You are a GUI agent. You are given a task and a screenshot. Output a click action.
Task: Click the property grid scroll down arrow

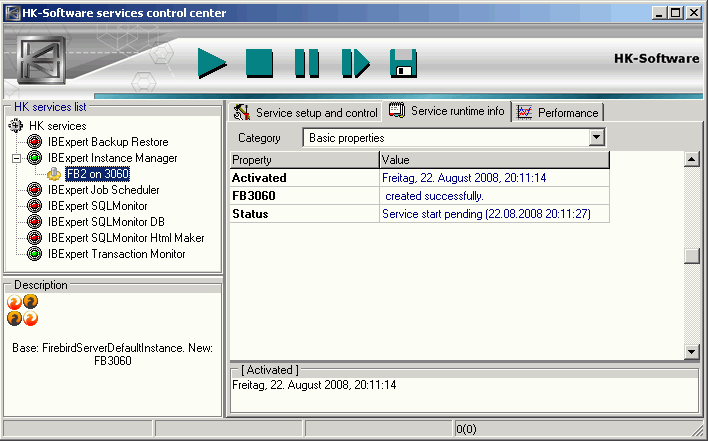tap(692, 352)
